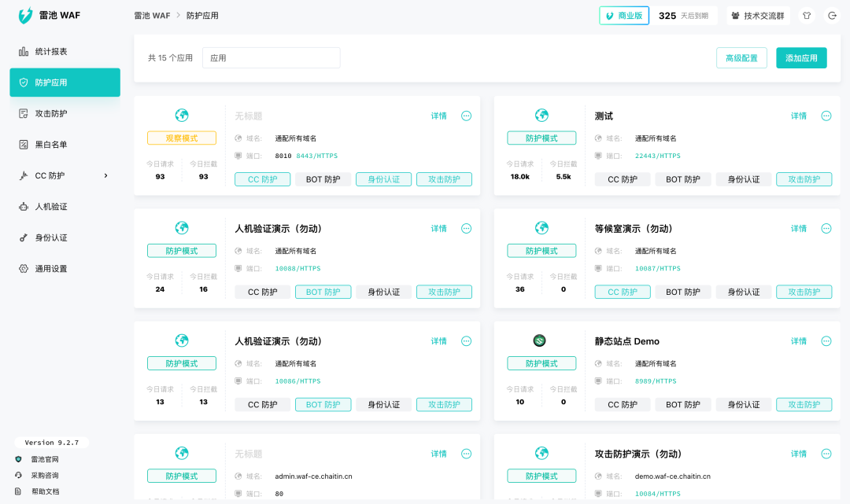This screenshot has width=850, height=504.
Task: Click the 雷池官网 footer link
Action: pyautogui.click(x=44, y=459)
